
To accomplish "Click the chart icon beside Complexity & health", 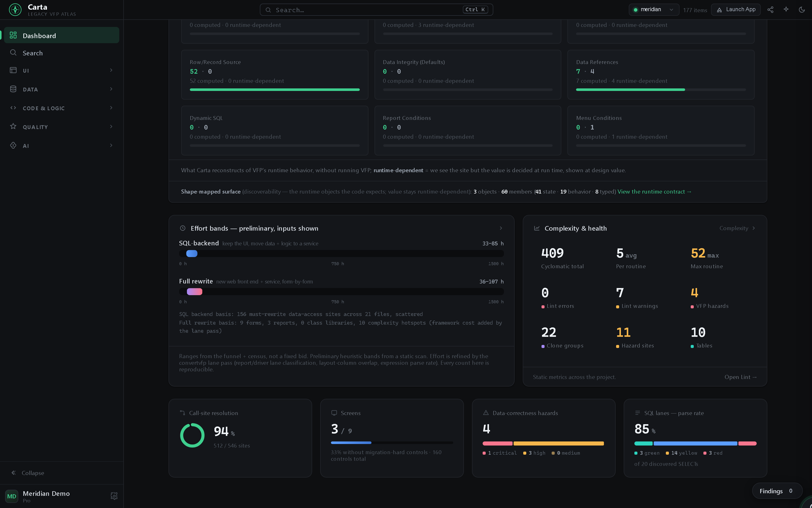I will click(x=537, y=228).
